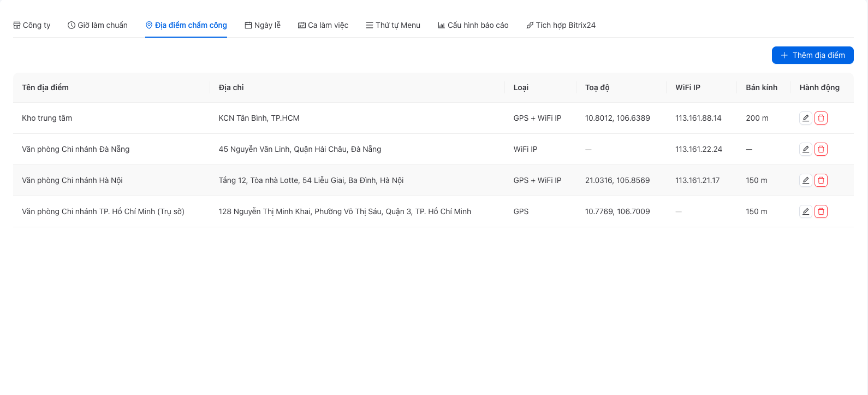The width and height of the screenshot is (868, 395).
Task: Edit Văn phòng Chi nhánh Đà Nẵng row
Action: pyautogui.click(x=806, y=149)
